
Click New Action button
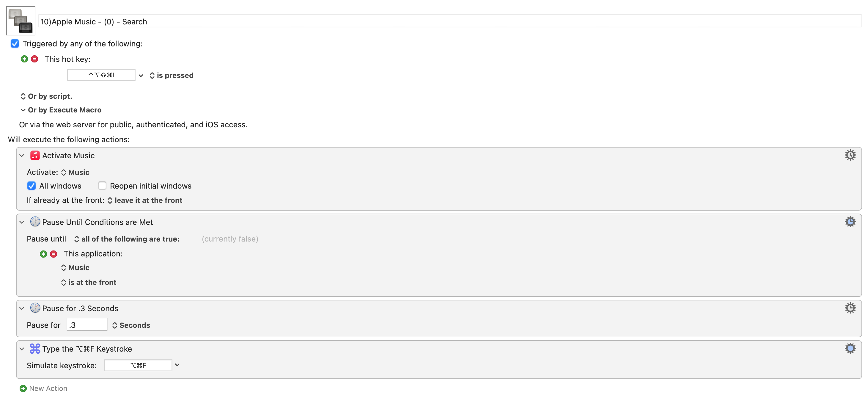coord(43,388)
